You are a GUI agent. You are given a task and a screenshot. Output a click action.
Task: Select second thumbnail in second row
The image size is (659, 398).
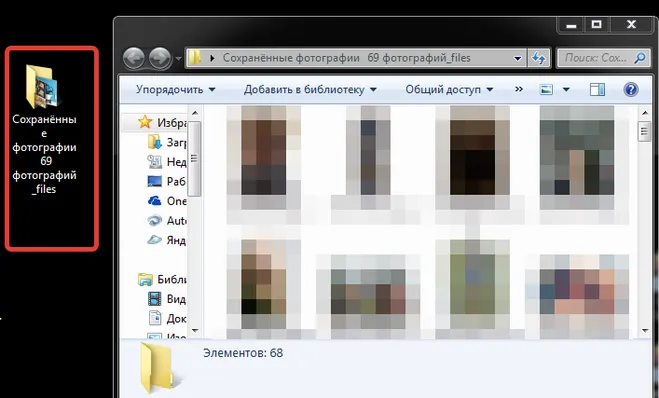[x=368, y=291]
